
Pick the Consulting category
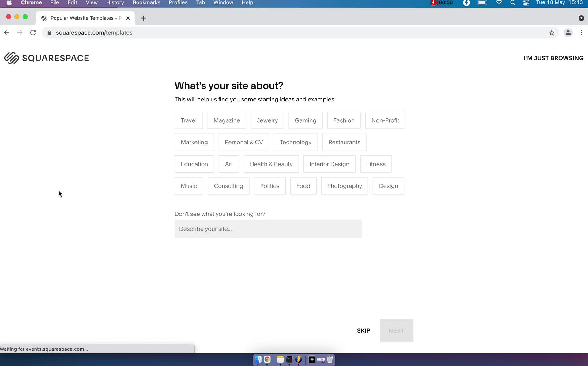[x=228, y=186]
